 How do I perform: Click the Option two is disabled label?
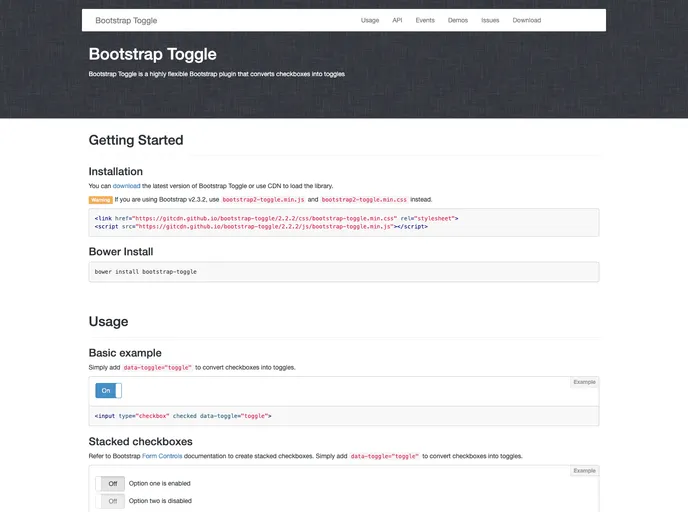(x=160, y=501)
